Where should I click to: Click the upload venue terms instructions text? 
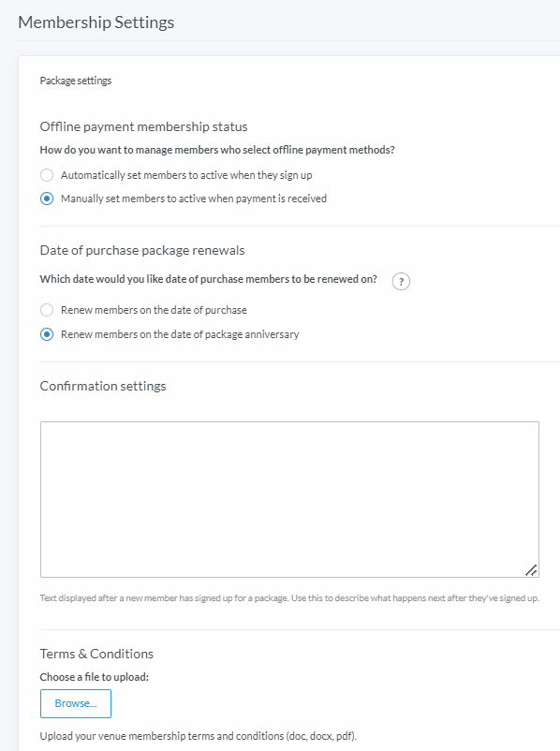[x=199, y=736]
